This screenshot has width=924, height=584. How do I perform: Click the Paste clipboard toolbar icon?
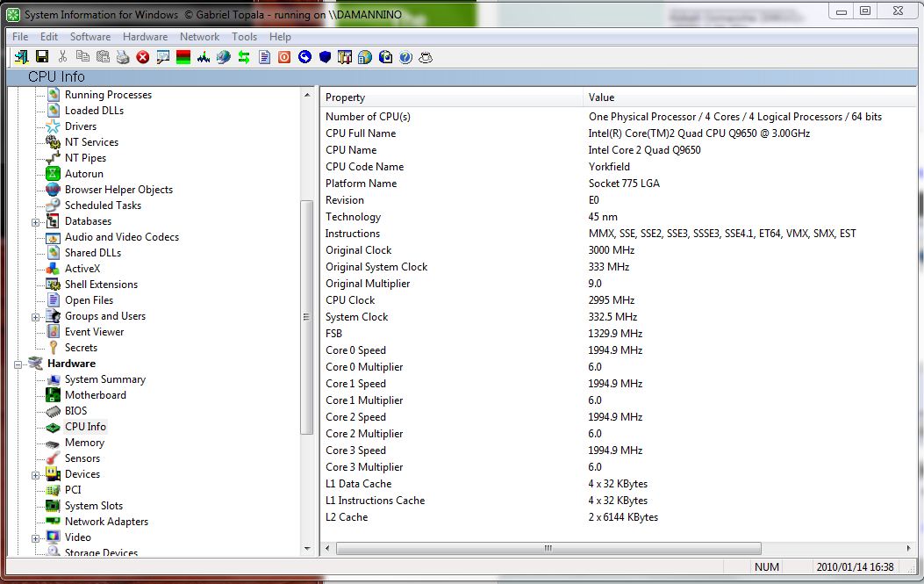(103, 56)
